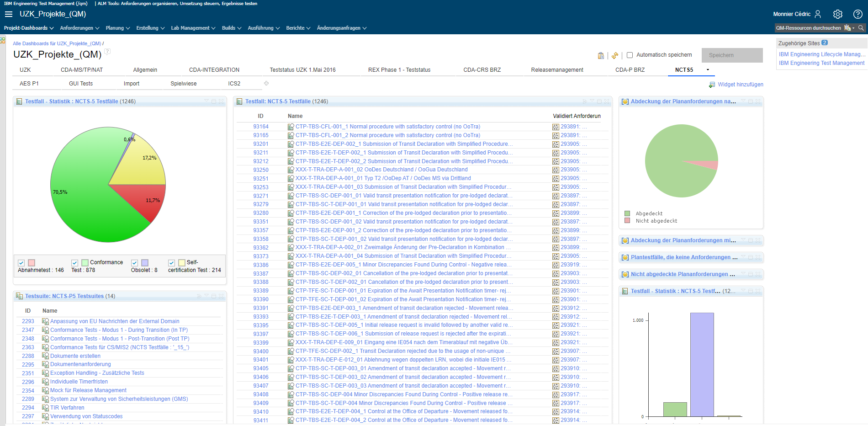Click the QM-Ressourcen durchsuchen search field

coord(808,28)
